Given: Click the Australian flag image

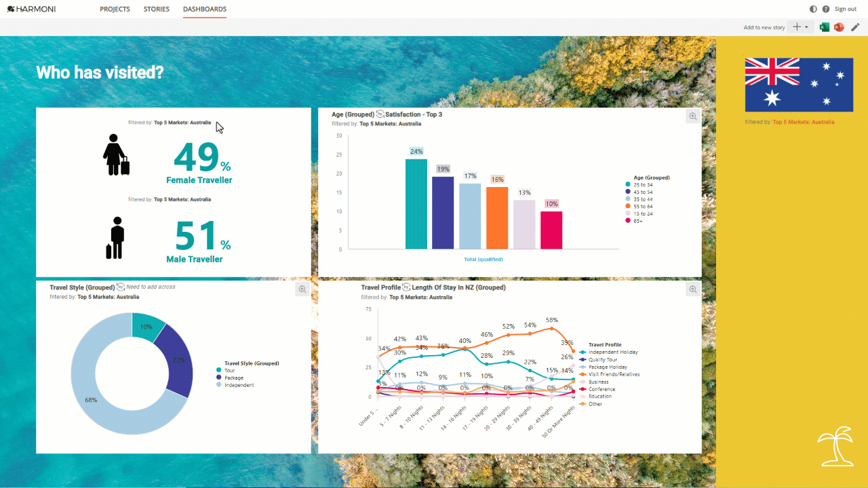Looking at the screenshot, I should (x=799, y=84).
